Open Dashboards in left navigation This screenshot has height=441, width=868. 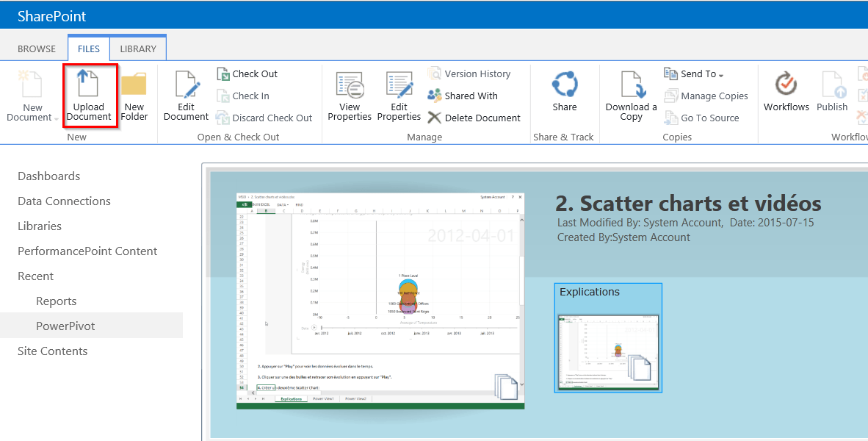click(x=49, y=176)
